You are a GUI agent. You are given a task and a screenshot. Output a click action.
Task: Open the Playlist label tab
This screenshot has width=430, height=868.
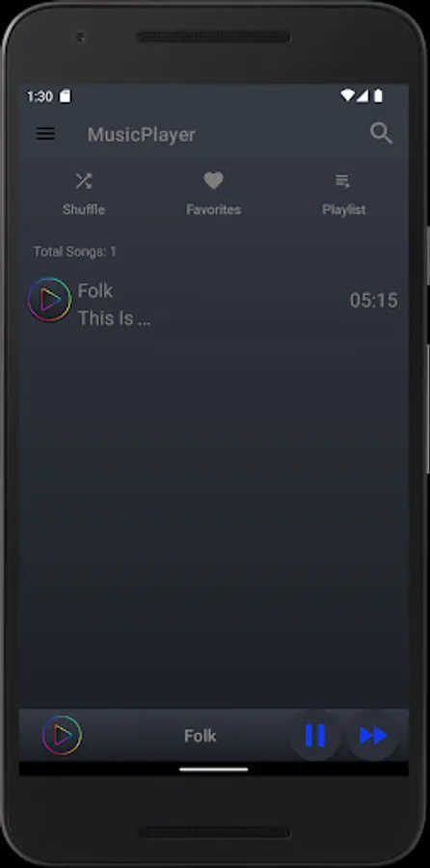pos(343,210)
